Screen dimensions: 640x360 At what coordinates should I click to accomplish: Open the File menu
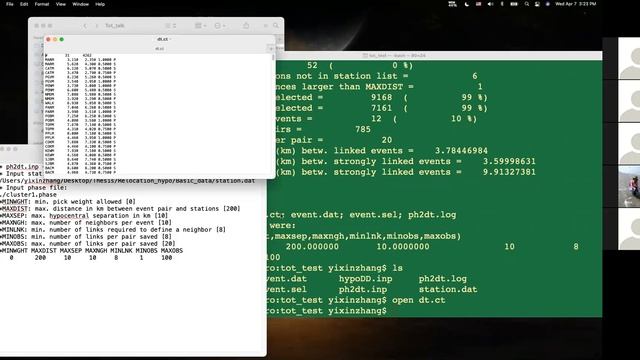point(10,4)
